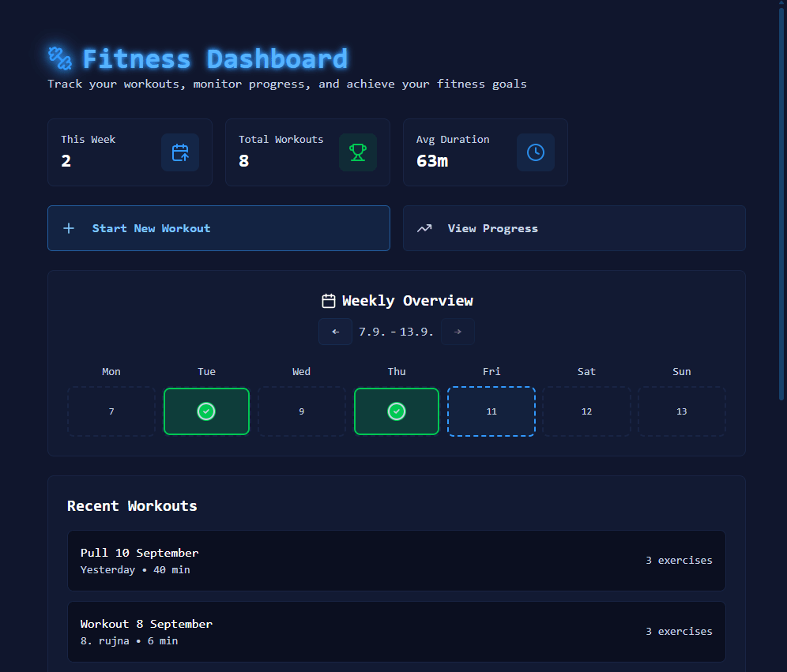The height and width of the screenshot is (672, 787).
Task: Click the 7.9. - 13.9. date range text
Action: (396, 332)
